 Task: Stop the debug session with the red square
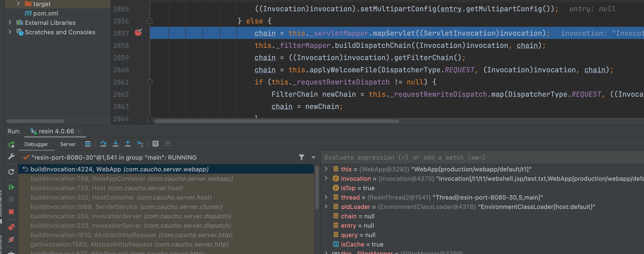click(11, 212)
